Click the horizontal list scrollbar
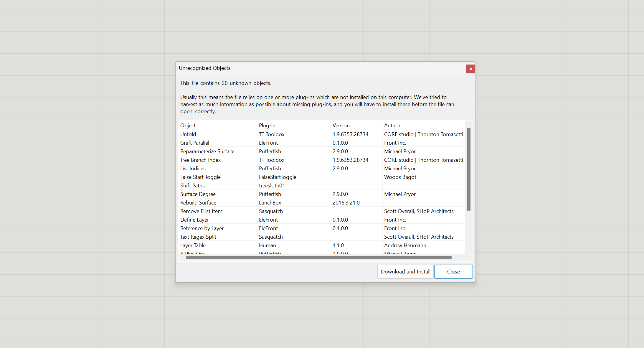The height and width of the screenshot is (348, 644). (x=318, y=258)
